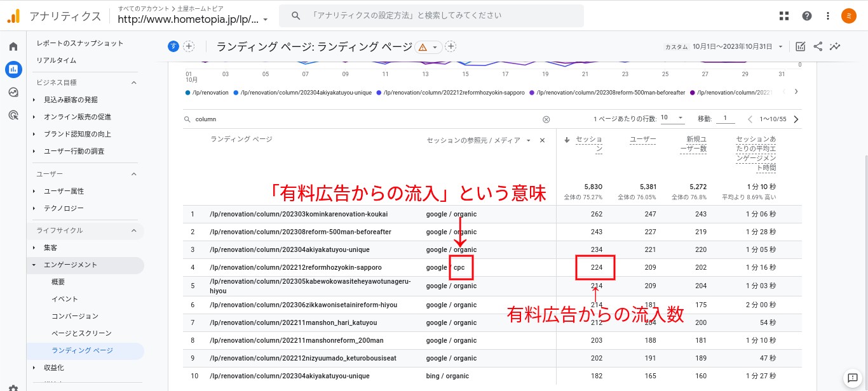
Task: Open the Google apps grid icon
Action: pos(784,16)
